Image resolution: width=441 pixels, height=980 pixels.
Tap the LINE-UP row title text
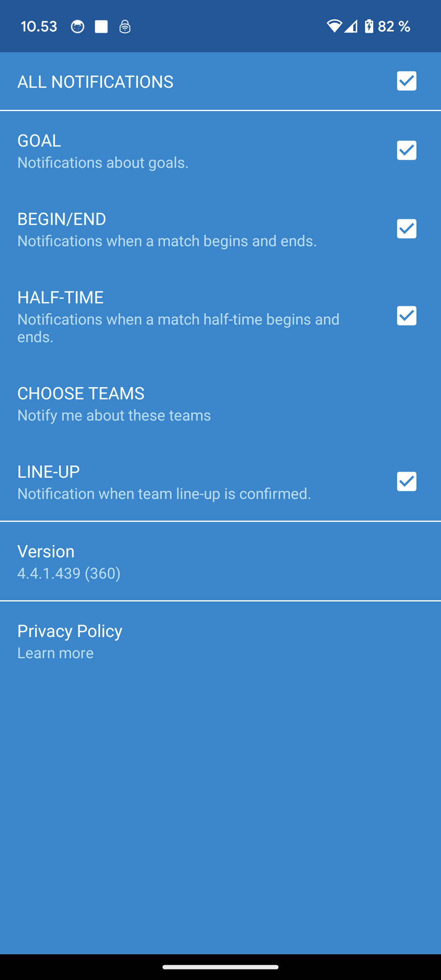[x=49, y=472]
